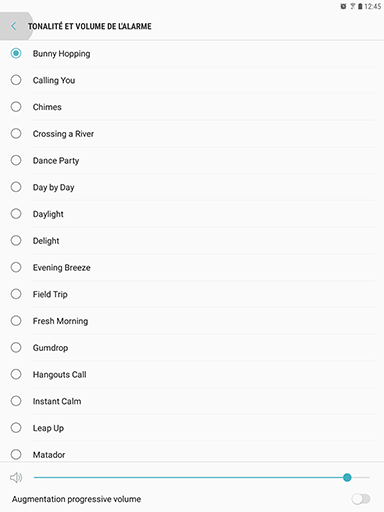Select the Daylight radio option
The image size is (384, 512).
point(16,214)
